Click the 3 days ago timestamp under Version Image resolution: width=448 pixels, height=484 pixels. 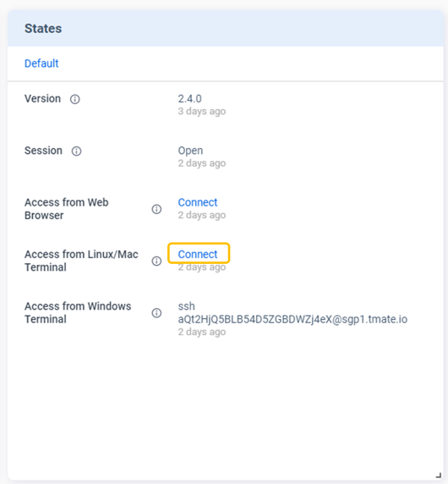tap(202, 111)
